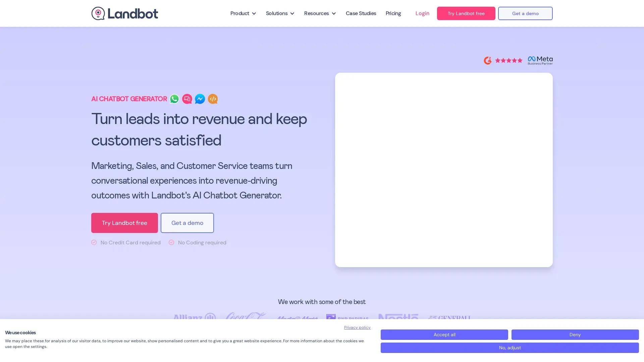Click the G2 rating logo
Screen dimensions: 644x362
[x=488, y=60]
